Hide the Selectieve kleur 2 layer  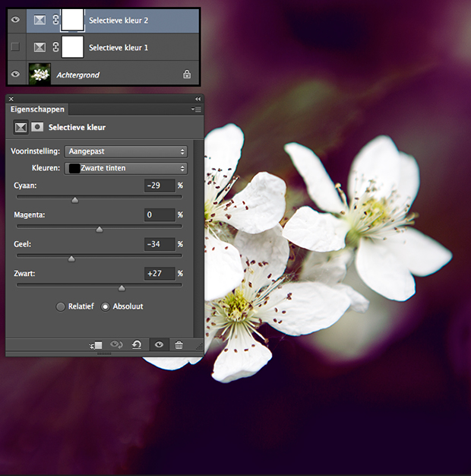[15, 20]
